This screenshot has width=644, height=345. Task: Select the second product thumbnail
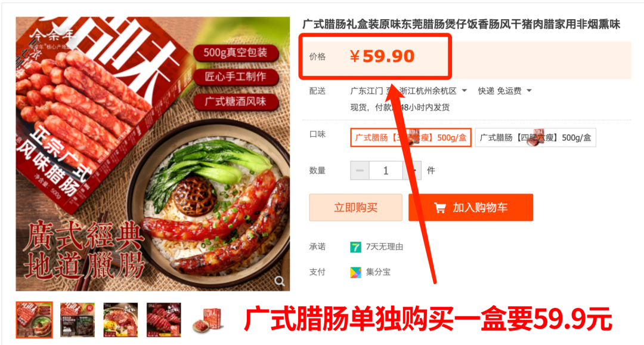77,320
